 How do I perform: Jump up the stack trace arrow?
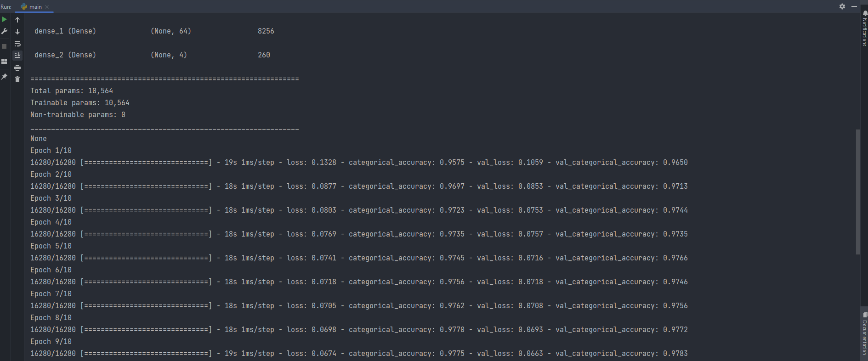[17, 20]
